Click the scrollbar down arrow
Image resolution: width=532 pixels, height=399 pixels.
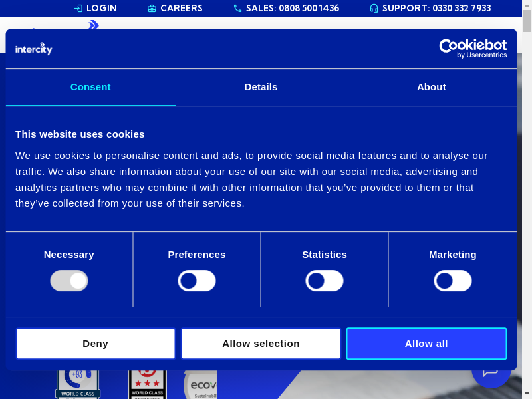tap(527, 394)
